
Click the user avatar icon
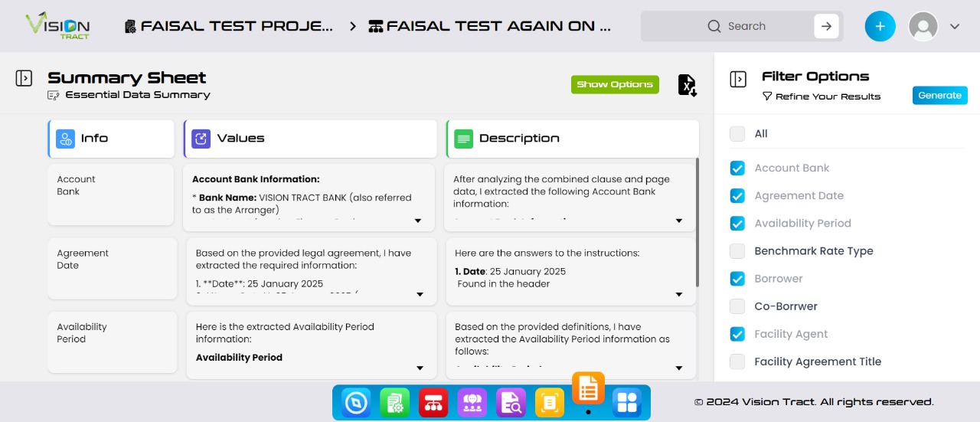click(923, 26)
